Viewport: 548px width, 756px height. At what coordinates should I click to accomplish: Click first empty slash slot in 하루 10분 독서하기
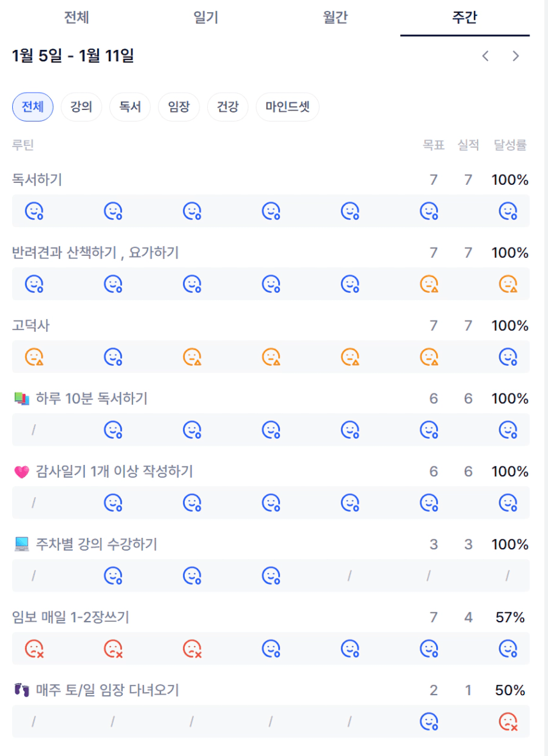(34, 430)
